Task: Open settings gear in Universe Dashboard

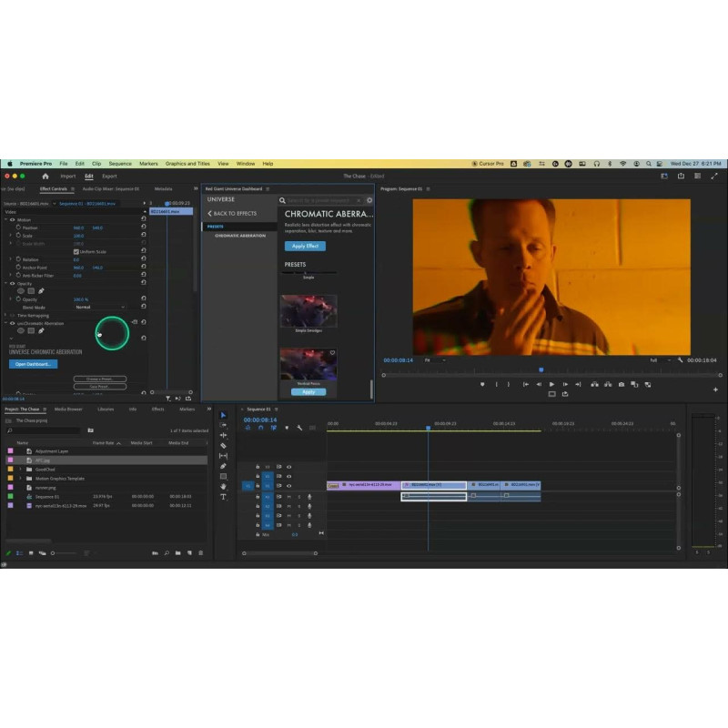Action: tap(369, 200)
